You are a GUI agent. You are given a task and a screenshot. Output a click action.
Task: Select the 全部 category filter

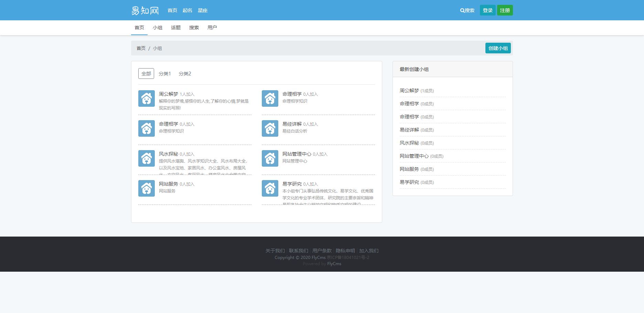coord(146,74)
